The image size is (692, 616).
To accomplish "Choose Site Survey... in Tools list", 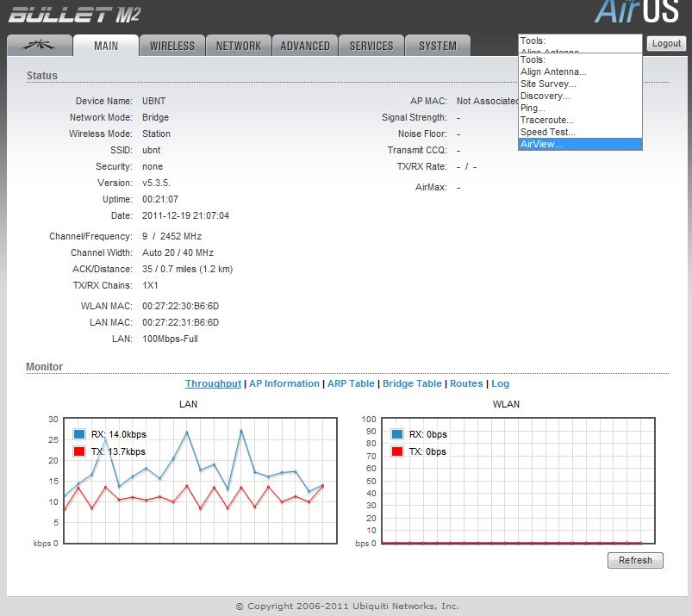I will (x=580, y=84).
